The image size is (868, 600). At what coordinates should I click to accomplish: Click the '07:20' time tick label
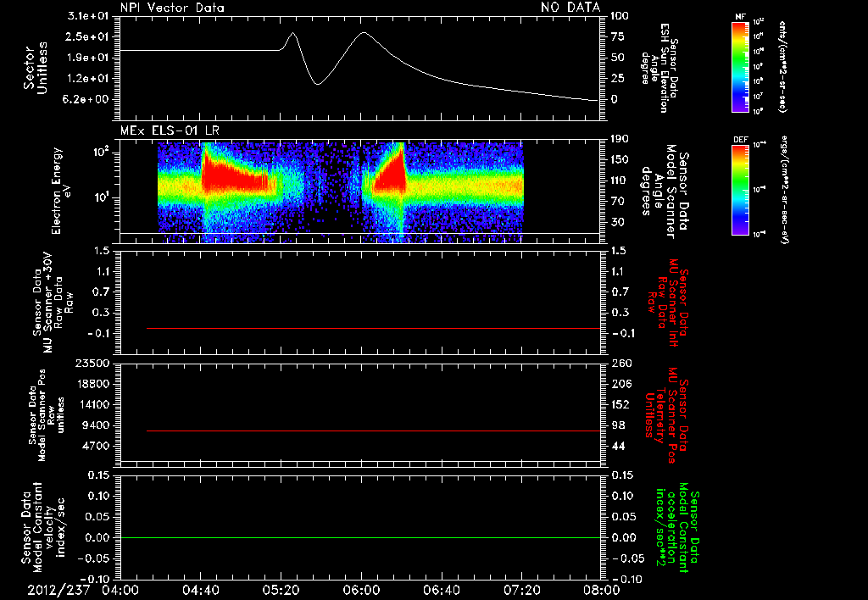coord(521,590)
